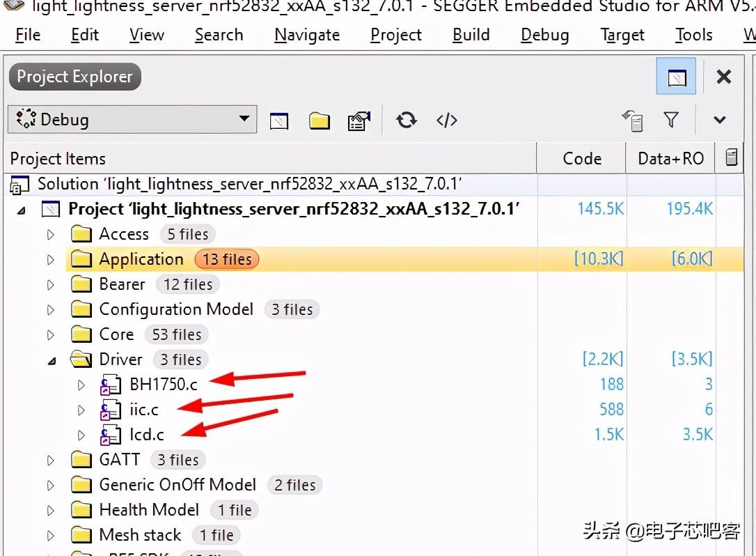Viewport: 756px width, 556px height.
Task: Expand the iic.c file node
Action: pos(81,410)
